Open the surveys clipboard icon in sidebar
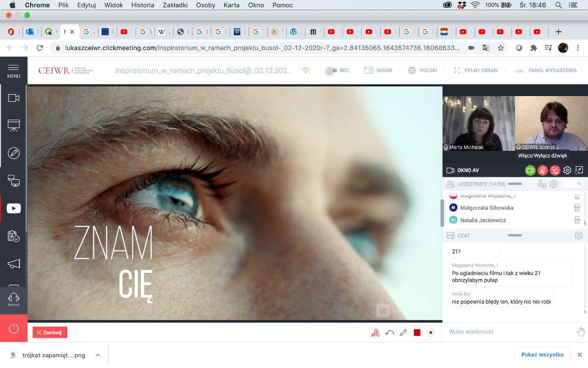The width and height of the screenshot is (588, 368). [x=14, y=236]
